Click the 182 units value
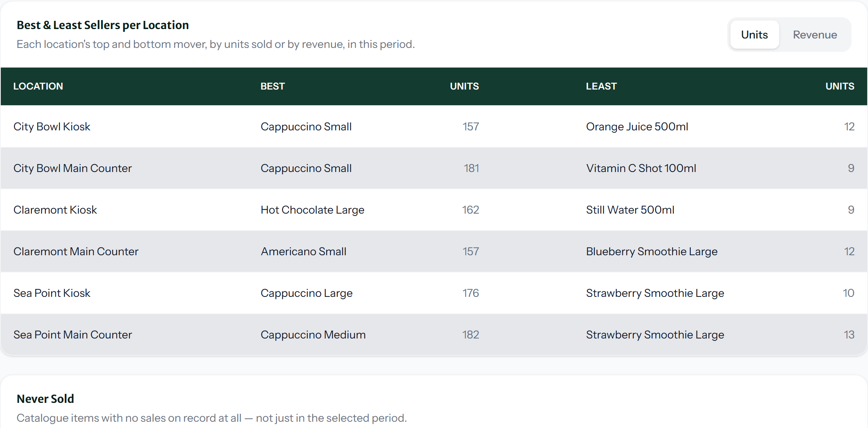This screenshot has height=428, width=868. [471, 335]
